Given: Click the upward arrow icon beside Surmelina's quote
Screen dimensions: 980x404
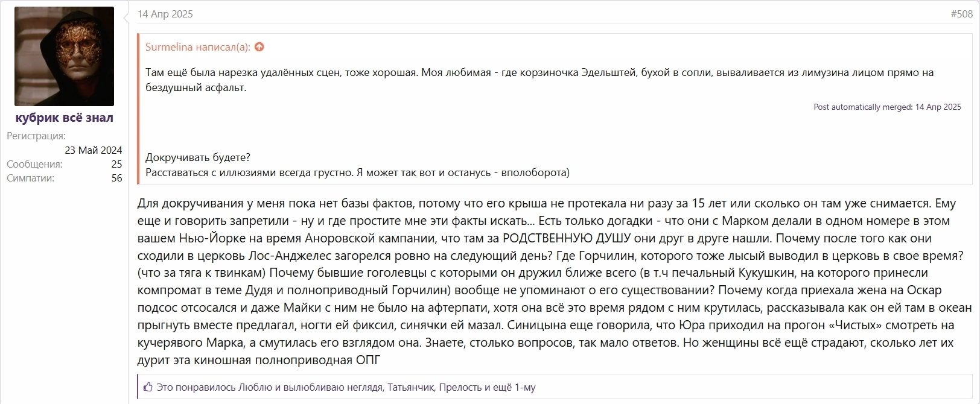Looking at the screenshot, I should pos(259,47).
